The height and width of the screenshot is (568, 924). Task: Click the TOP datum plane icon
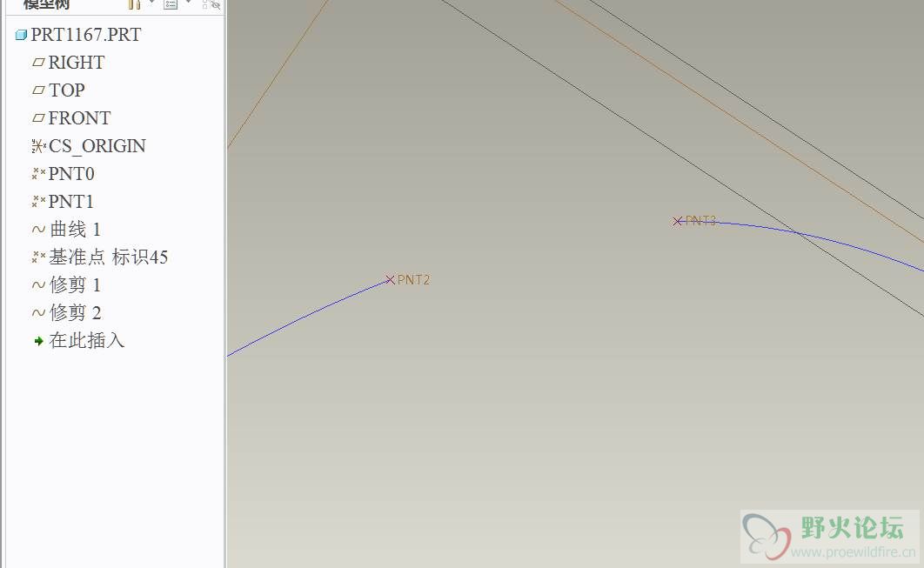38,90
